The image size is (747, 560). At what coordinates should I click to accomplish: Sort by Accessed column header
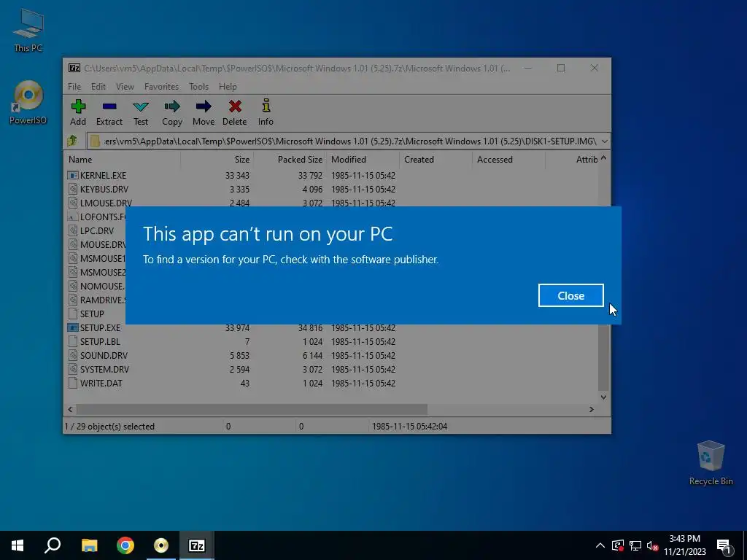click(508, 160)
